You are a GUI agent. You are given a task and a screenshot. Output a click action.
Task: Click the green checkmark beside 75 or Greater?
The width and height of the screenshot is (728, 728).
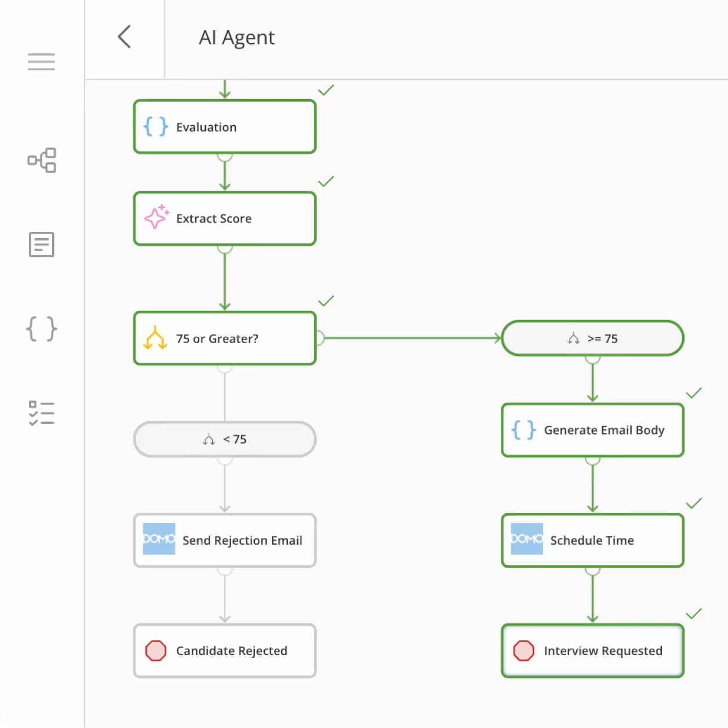point(326,301)
